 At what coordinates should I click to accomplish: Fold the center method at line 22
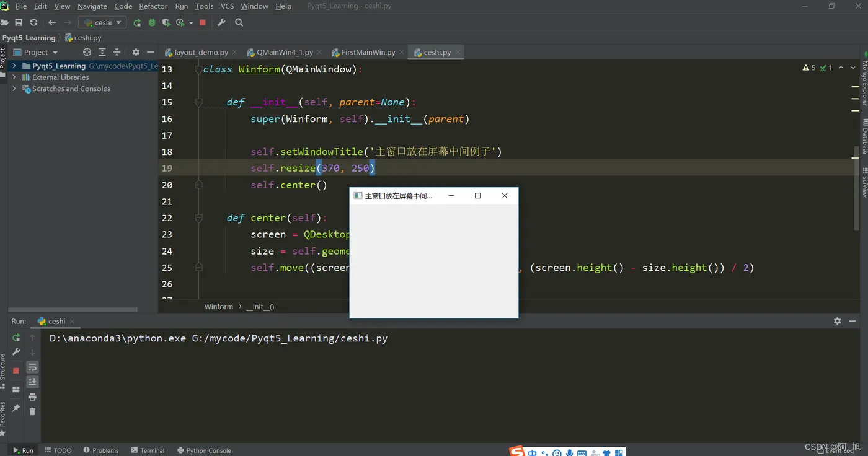199,218
